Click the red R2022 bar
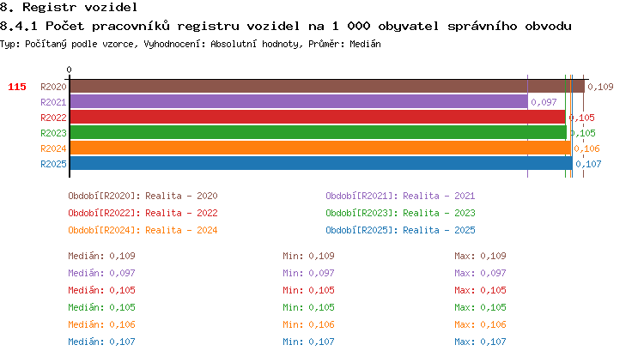The image size is (644, 357). (317, 118)
